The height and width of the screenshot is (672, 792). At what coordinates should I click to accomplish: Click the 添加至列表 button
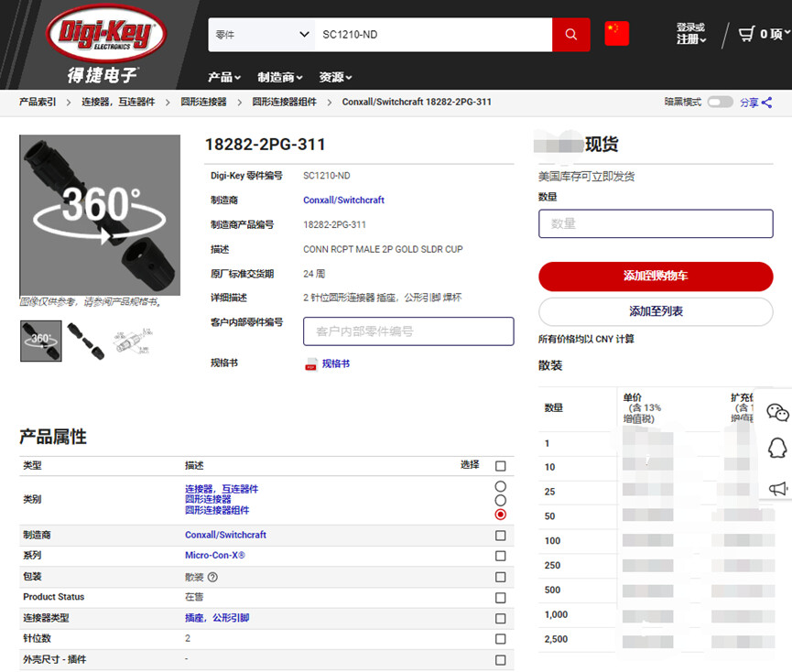point(656,311)
